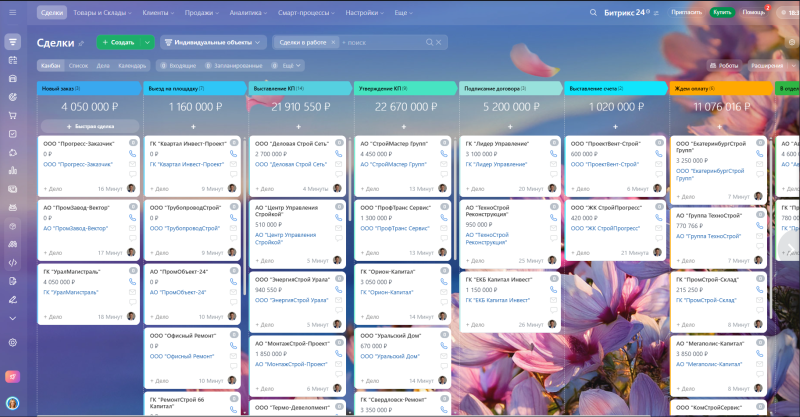Open cube icon in left sidebar

[x=13, y=226]
